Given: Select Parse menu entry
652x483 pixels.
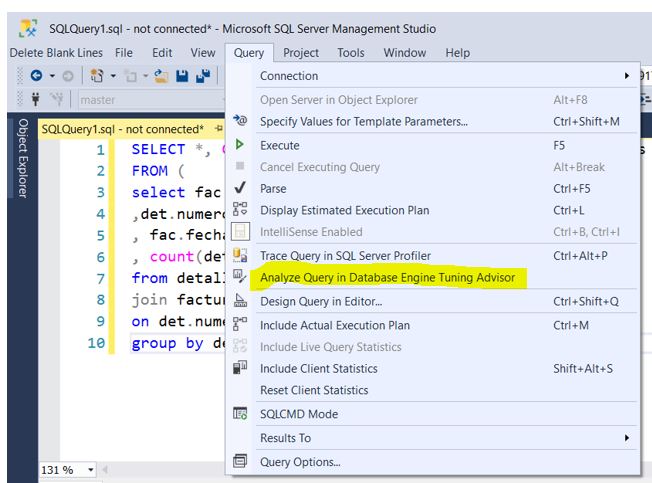Looking at the screenshot, I should click(x=430, y=189).
